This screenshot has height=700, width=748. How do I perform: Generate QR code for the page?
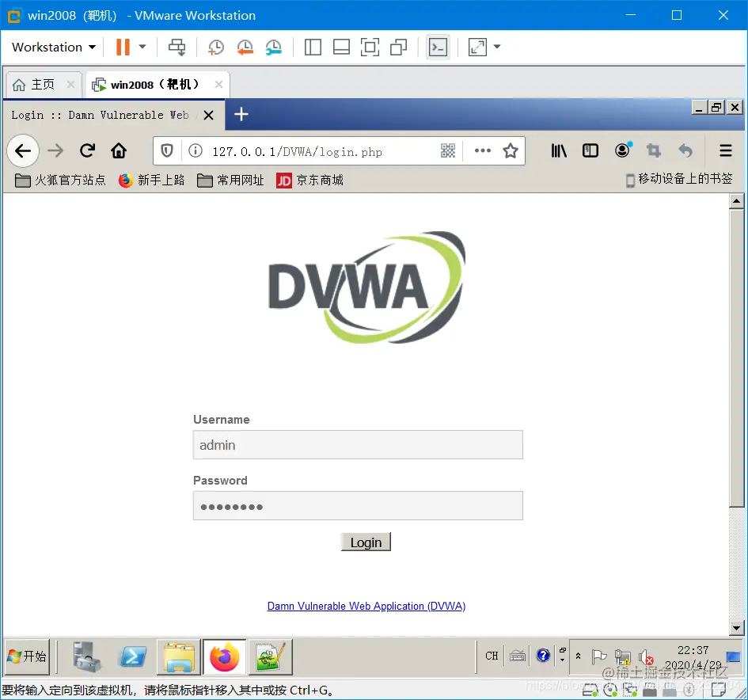pyautogui.click(x=448, y=151)
